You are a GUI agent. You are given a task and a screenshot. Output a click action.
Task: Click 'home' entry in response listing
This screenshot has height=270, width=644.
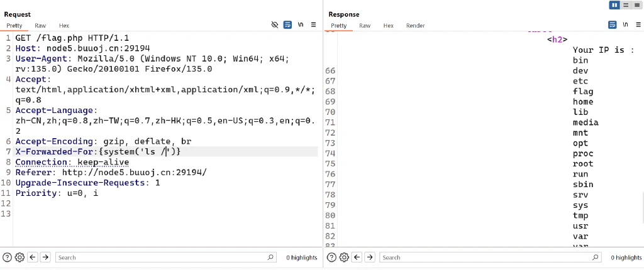point(583,102)
